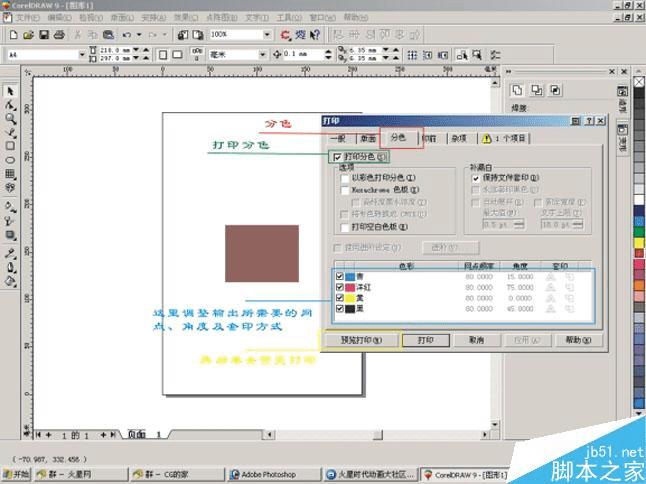Expand the undo history dropdown arrow
Image resolution: width=646 pixels, height=484 pixels.
[x=139, y=35]
